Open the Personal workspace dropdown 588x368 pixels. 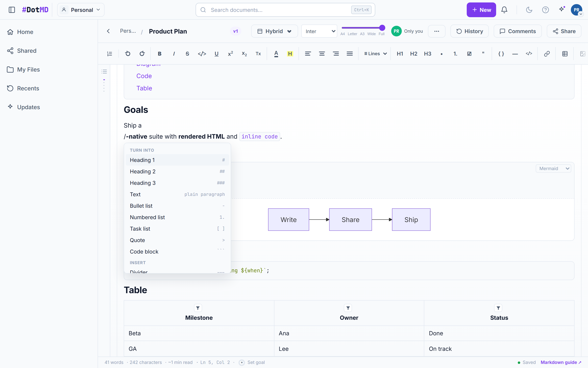pos(81,10)
